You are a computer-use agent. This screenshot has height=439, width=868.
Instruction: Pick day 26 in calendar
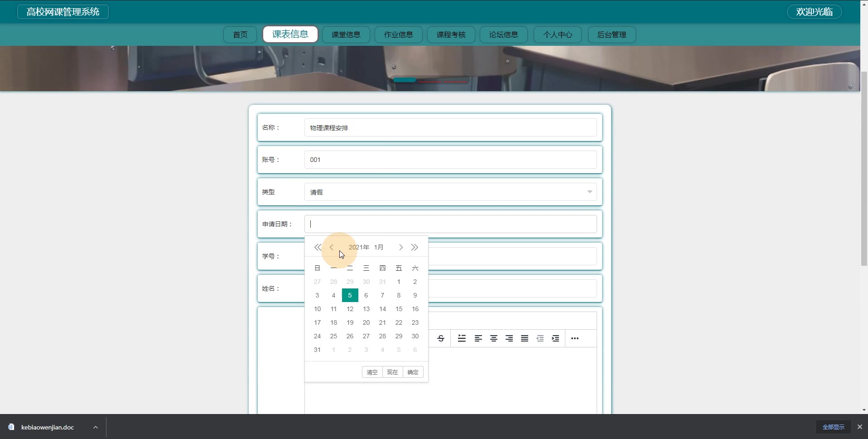[x=350, y=336]
